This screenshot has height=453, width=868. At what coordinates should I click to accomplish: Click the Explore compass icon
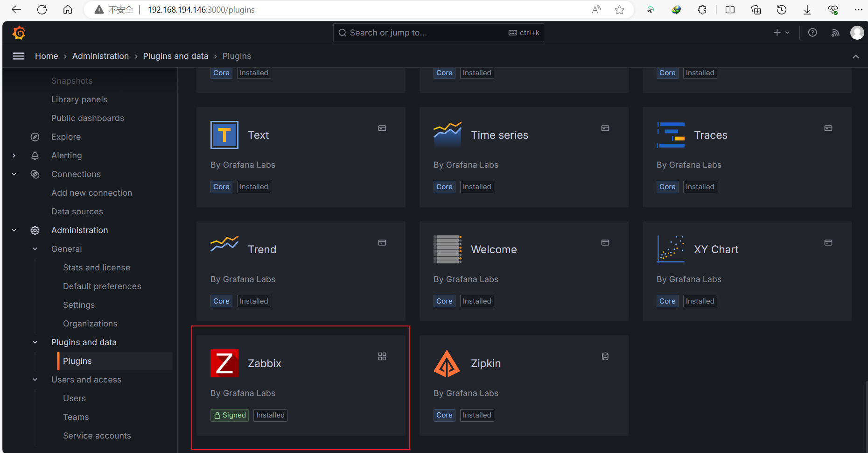coord(35,137)
